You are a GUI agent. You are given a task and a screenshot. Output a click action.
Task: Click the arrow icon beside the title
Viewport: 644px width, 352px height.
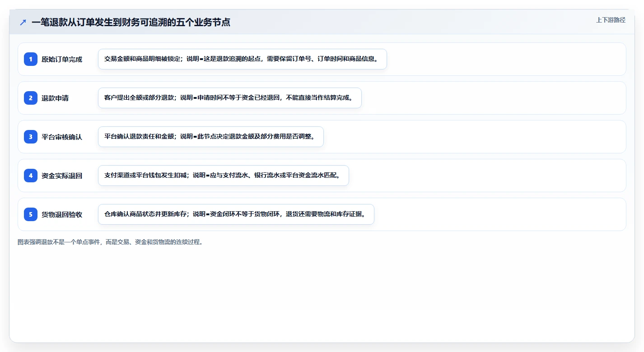pos(23,23)
